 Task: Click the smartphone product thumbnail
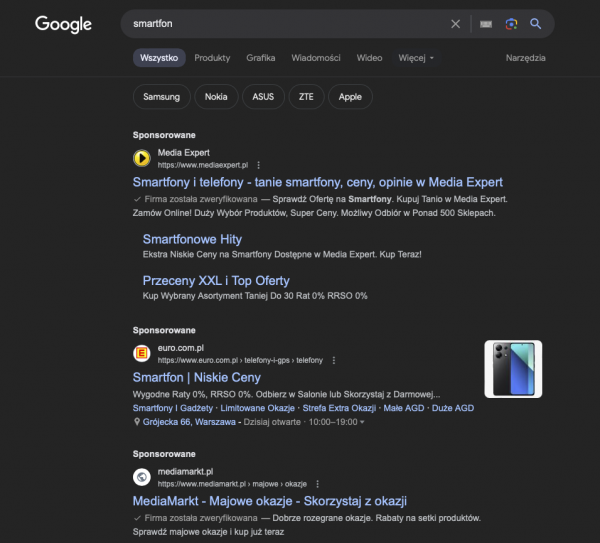[513, 369]
